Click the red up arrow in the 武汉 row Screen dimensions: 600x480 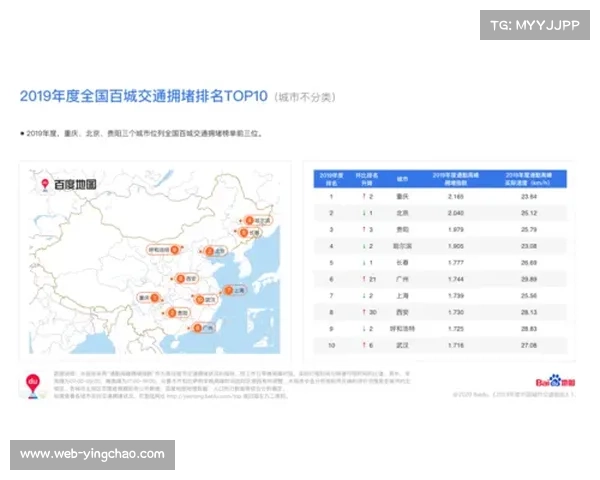pos(364,345)
